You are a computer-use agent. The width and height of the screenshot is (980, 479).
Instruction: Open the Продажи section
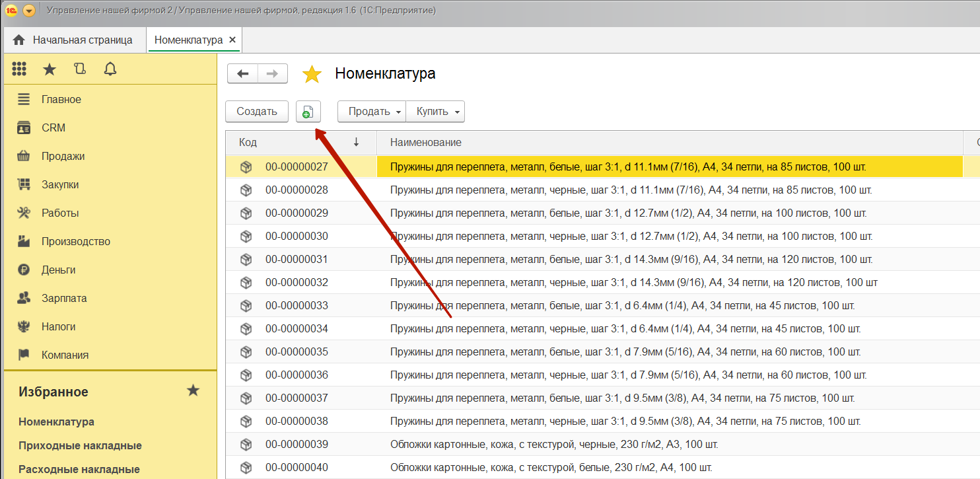[x=63, y=157]
